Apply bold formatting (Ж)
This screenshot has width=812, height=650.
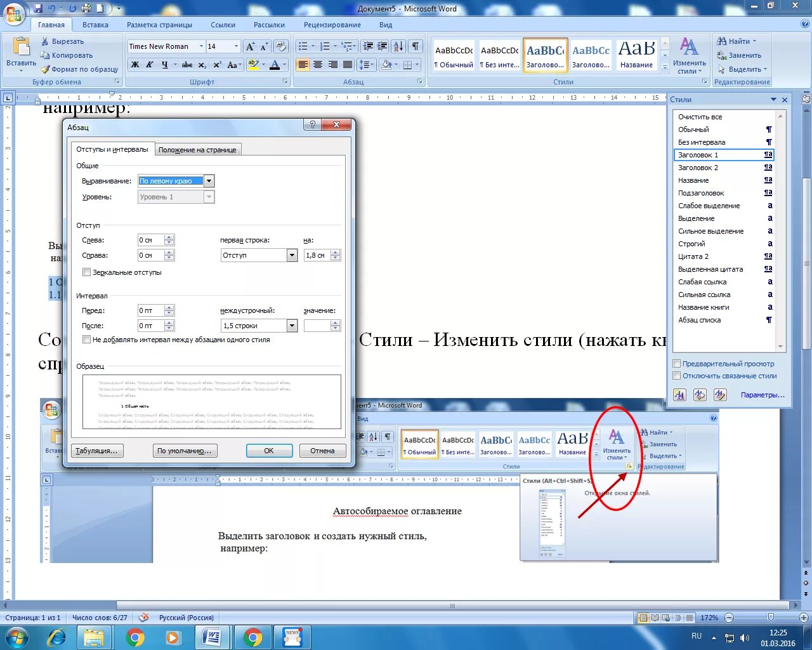coord(135,65)
